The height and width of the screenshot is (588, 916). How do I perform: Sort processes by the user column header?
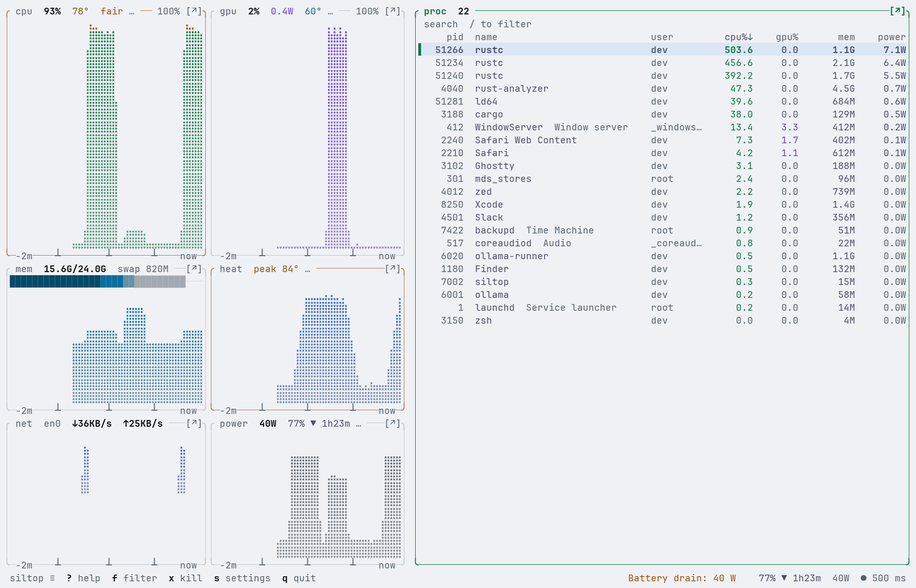coord(662,37)
